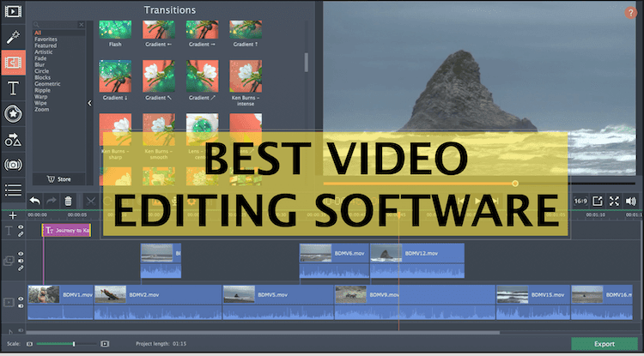Select the BDMV16.mov clip

pos(602,303)
